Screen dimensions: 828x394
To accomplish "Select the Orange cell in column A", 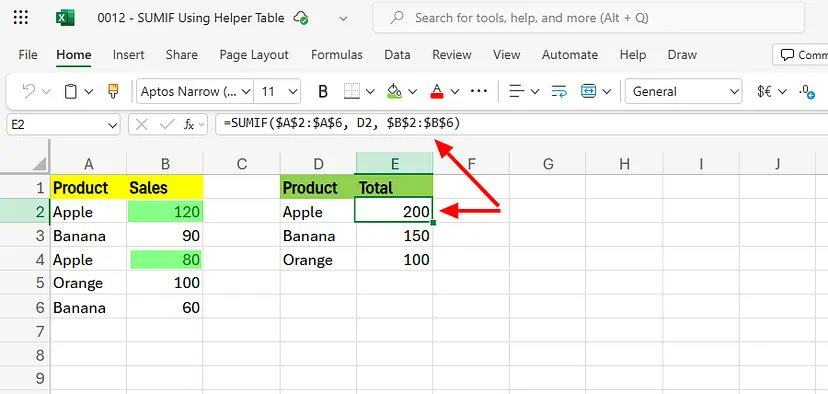I will (88, 284).
